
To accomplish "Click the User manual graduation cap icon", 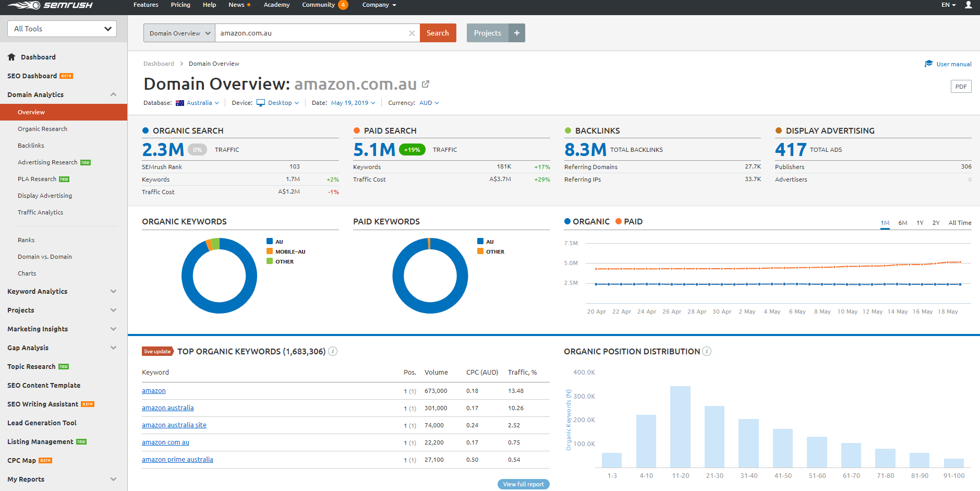I will [928, 64].
